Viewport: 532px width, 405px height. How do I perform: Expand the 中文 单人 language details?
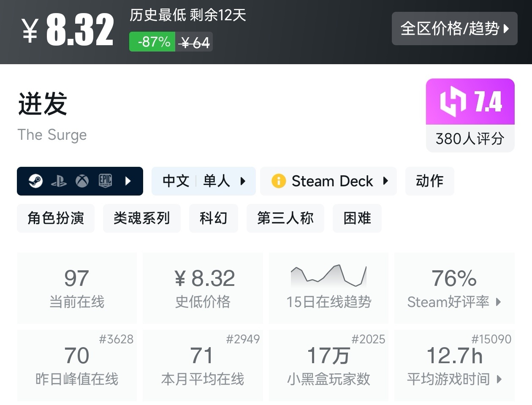pyautogui.click(x=203, y=181)
